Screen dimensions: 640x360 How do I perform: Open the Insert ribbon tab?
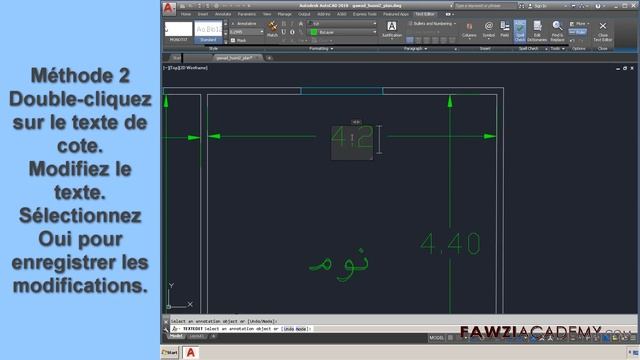click(x=203, y=14)
